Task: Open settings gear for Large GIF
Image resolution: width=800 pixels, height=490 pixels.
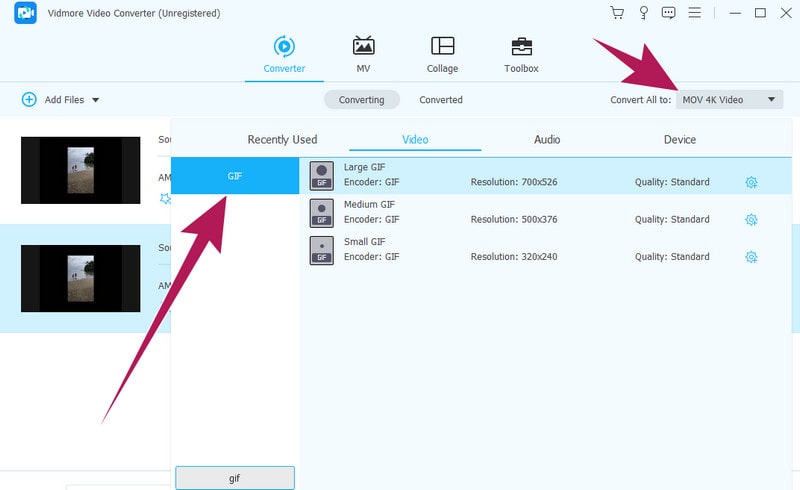Action: [751, 182]
